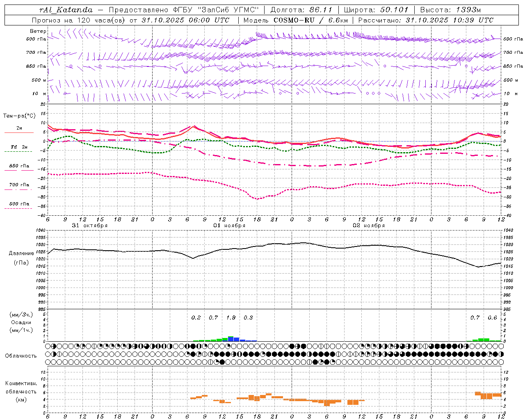Click the "Давление" pressure panel label

[21, 253]
